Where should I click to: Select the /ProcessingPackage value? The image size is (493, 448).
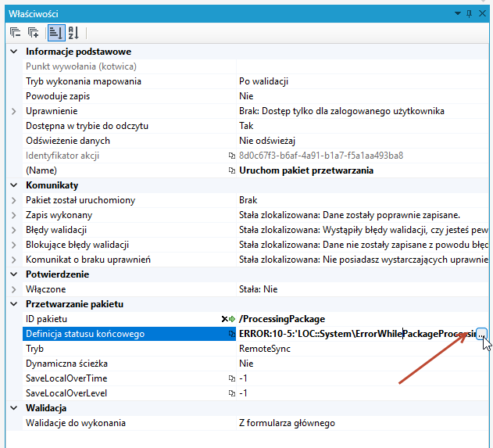(x=282, y=319)
